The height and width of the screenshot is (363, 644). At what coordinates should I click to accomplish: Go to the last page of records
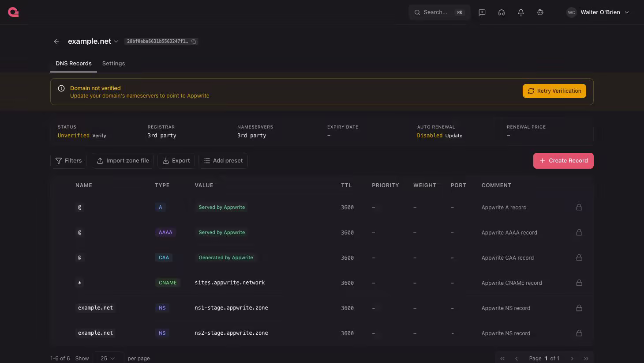(586, 359)
